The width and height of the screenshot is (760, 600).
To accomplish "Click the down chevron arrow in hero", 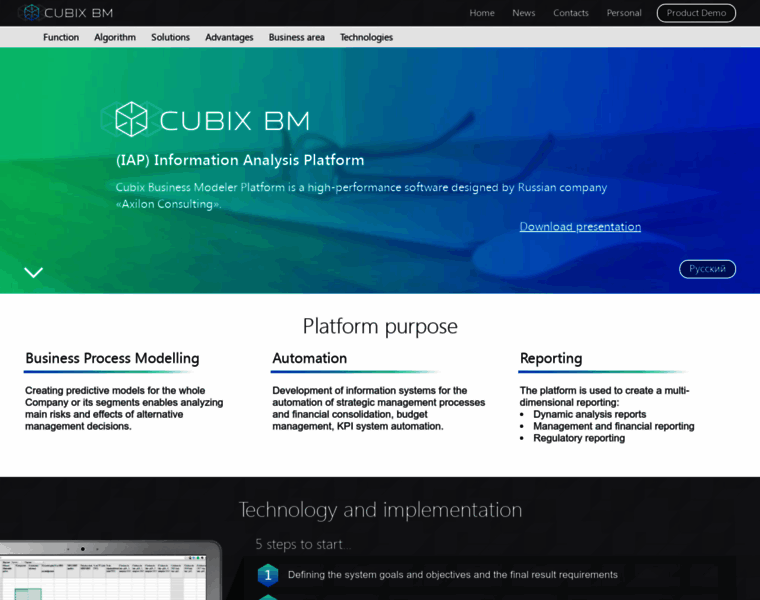I will (x=33, y=272).
